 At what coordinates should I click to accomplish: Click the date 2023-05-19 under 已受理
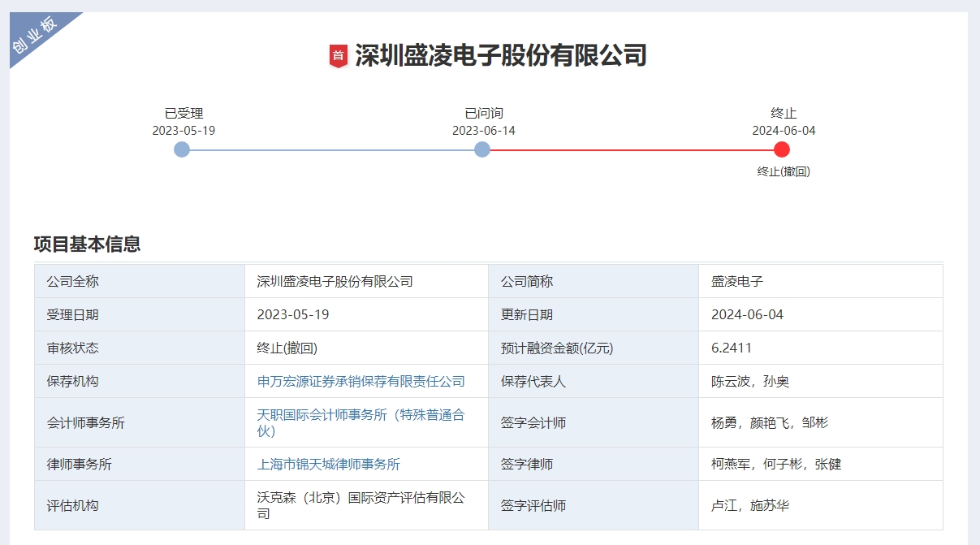pyautogui.click(x=183, y=131)
